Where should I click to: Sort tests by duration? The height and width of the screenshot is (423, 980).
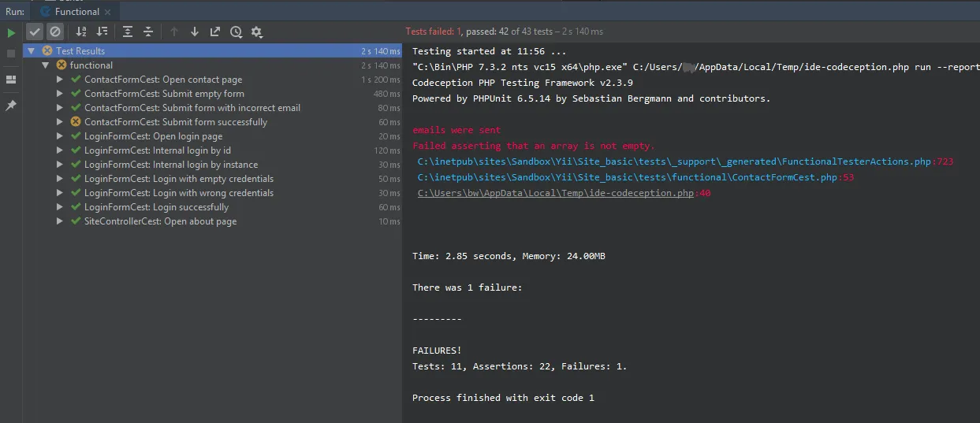pos(102,32)
